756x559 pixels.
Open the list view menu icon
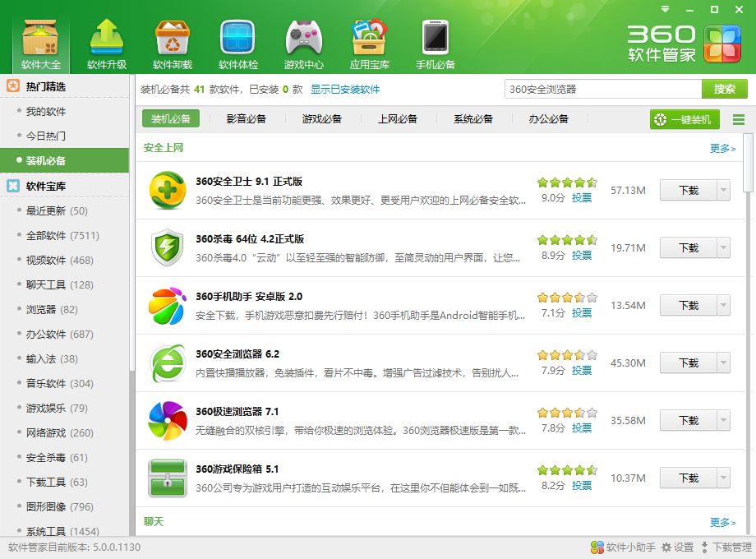click(x=739, y=119)
